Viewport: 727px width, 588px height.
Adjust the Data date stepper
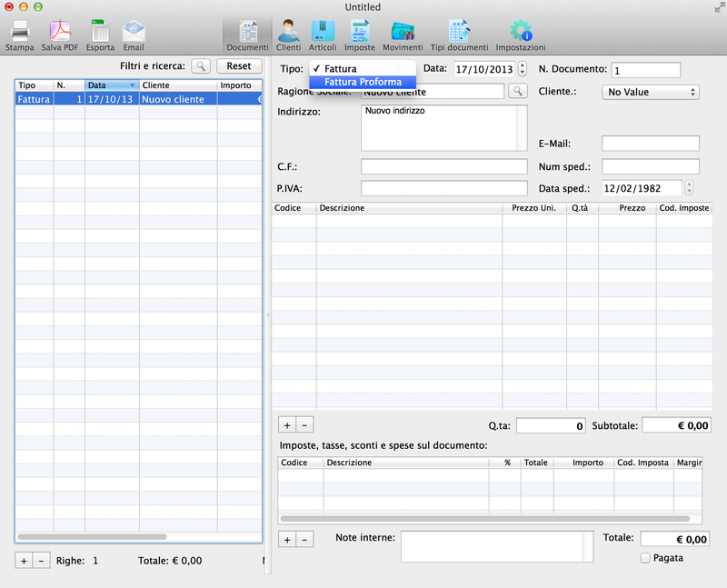click(523, 69)
